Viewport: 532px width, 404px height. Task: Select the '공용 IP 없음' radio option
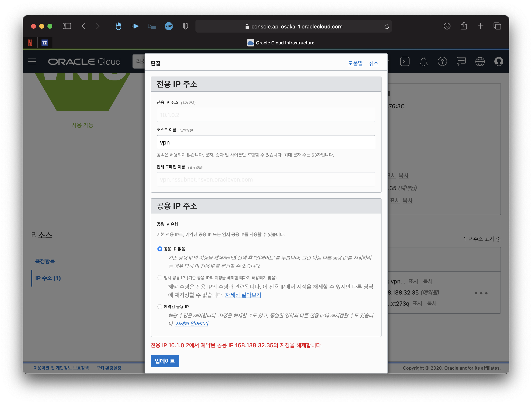coord(160,249)
